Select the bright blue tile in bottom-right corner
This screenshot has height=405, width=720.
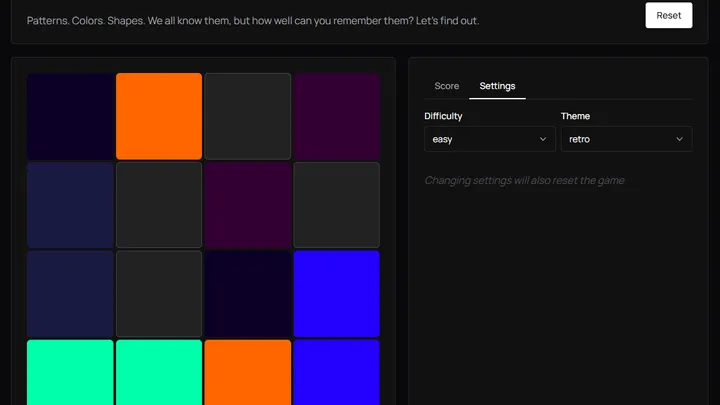336,373
